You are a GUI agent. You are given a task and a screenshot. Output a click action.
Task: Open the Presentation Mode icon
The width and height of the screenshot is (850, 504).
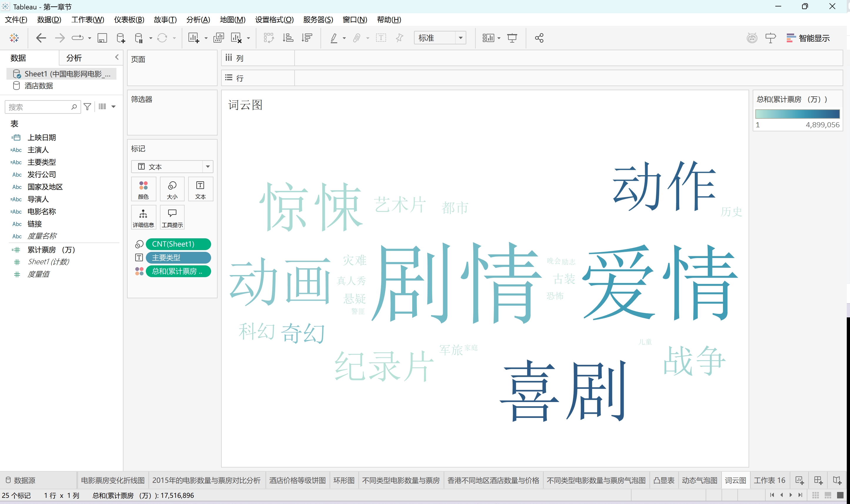(x=512, y=38)
